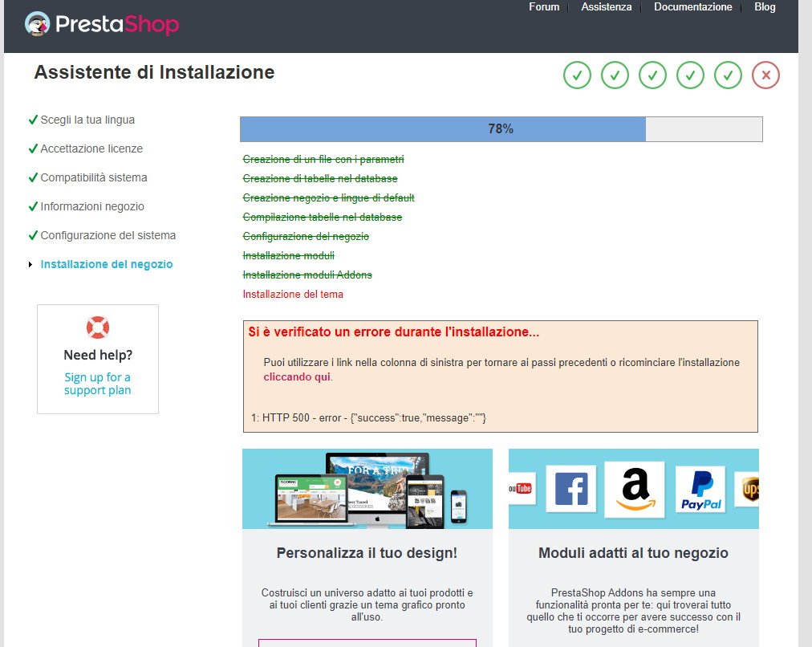Click the PrestaShop logo

[102, 24]
